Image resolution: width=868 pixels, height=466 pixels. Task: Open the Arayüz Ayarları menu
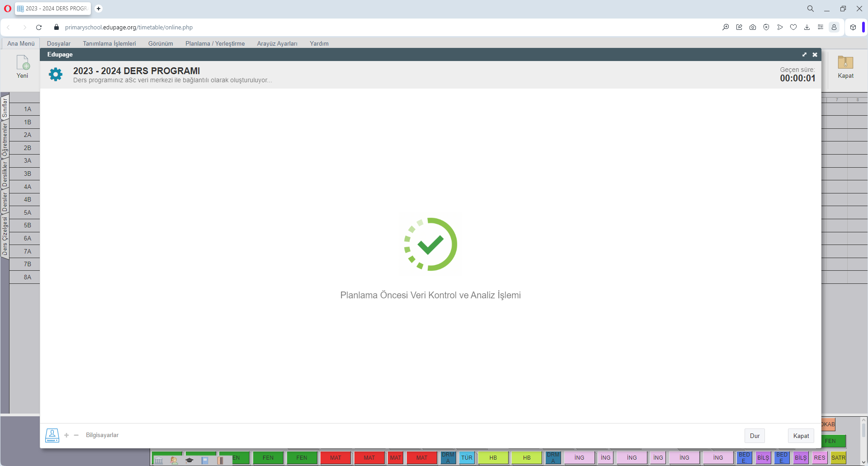[x=277, y=43]
